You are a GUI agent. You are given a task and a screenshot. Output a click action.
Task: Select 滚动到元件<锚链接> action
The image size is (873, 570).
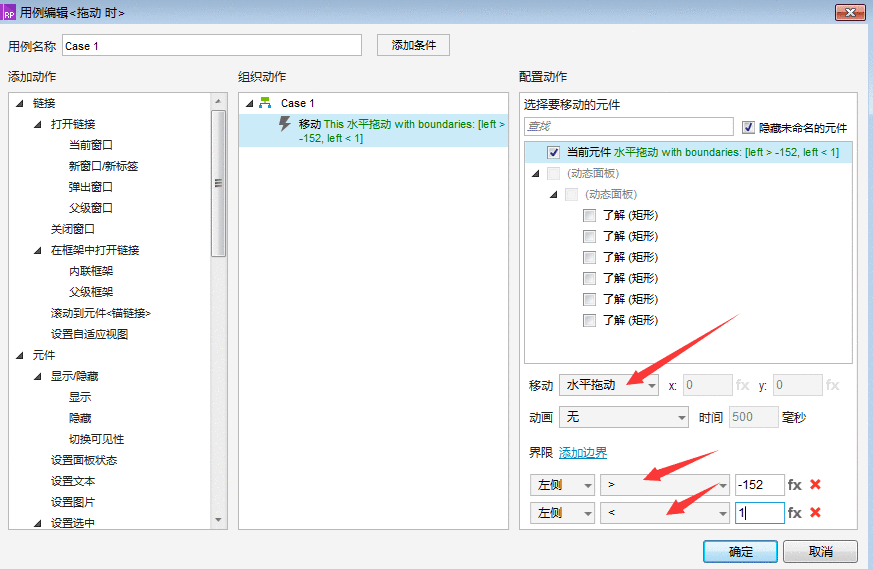(101, 313)
